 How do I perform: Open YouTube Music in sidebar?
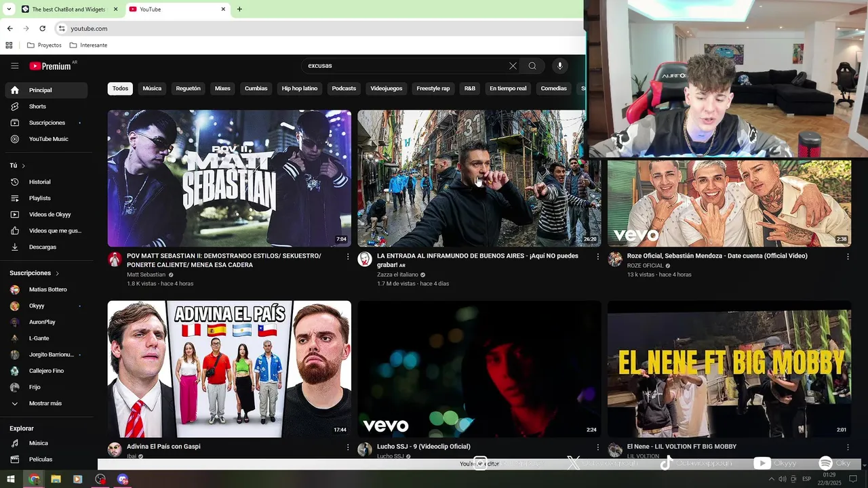point(46,139)
